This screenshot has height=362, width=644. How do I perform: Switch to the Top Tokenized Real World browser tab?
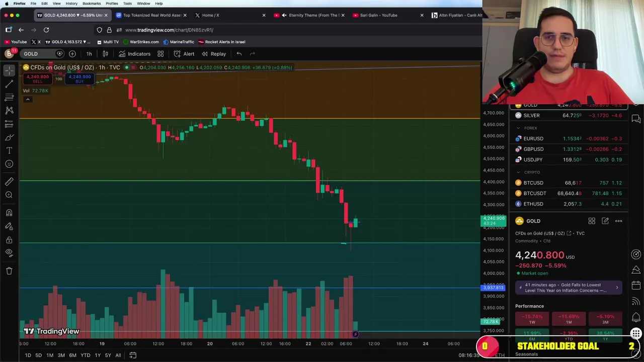151,15
